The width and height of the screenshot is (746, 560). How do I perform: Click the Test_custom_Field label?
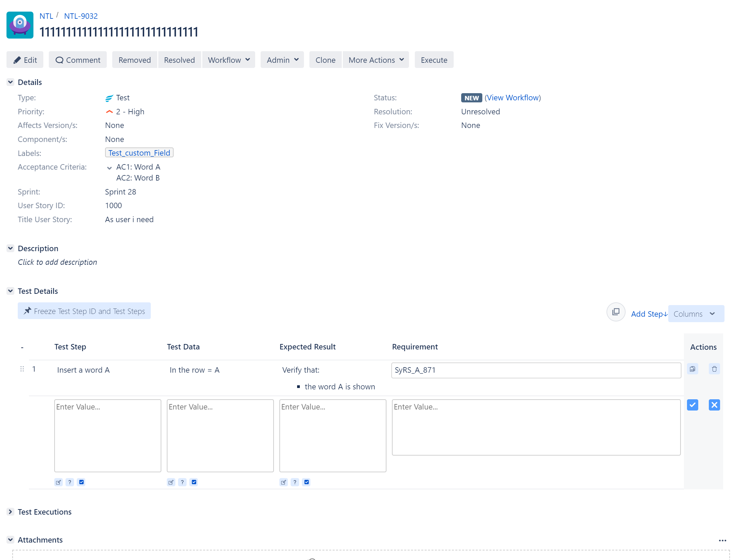tap(139, 153)
